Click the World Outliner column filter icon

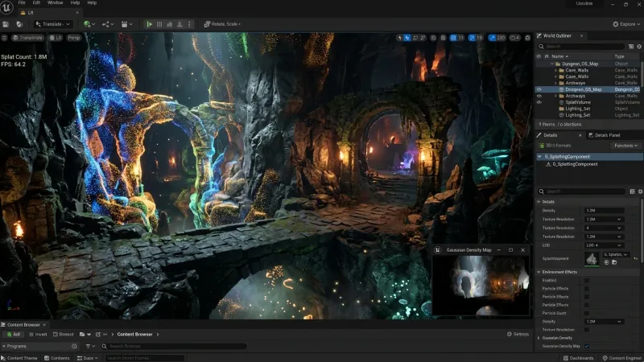click(x=631, y=47)
